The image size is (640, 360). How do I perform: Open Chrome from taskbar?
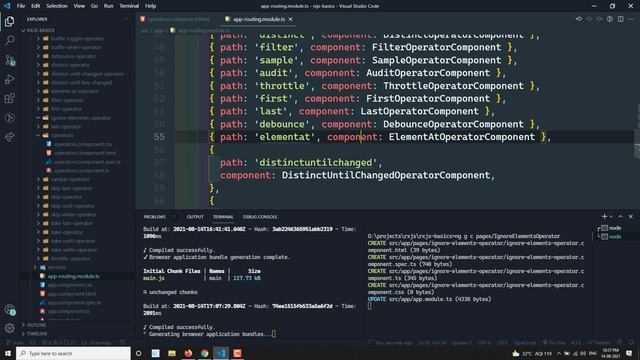click(204, 353)
